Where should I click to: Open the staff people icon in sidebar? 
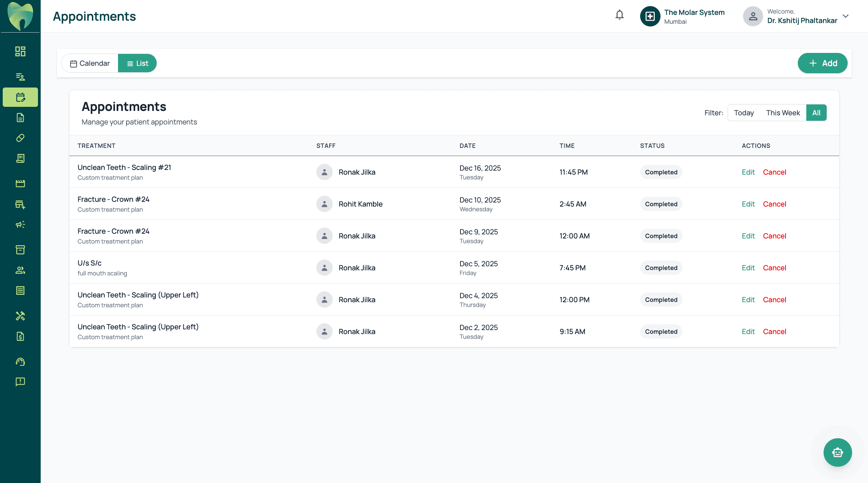(x=20, y=270)
